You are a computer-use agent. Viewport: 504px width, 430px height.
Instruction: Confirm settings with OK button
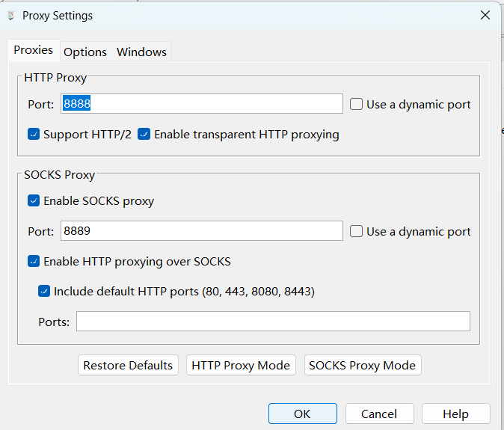point(302,414)
